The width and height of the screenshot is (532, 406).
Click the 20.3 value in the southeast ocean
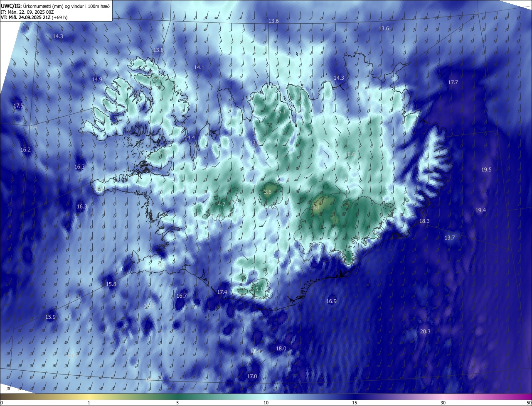pyautogui.click(x=425, y=332)
